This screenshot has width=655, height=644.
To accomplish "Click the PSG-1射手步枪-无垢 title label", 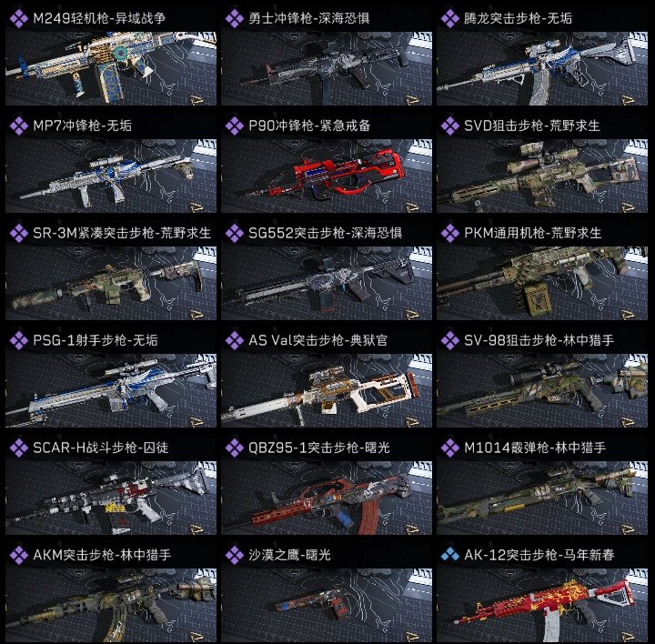I will (96, 340).
